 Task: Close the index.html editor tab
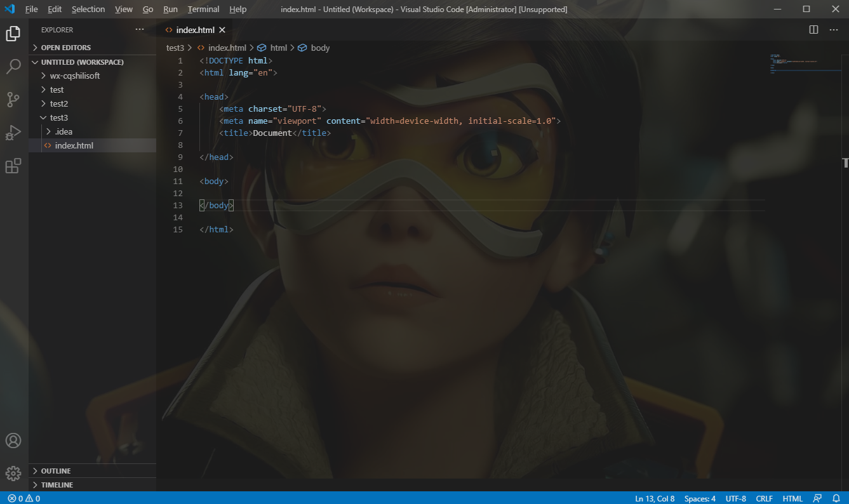click(x=222, y=30)
